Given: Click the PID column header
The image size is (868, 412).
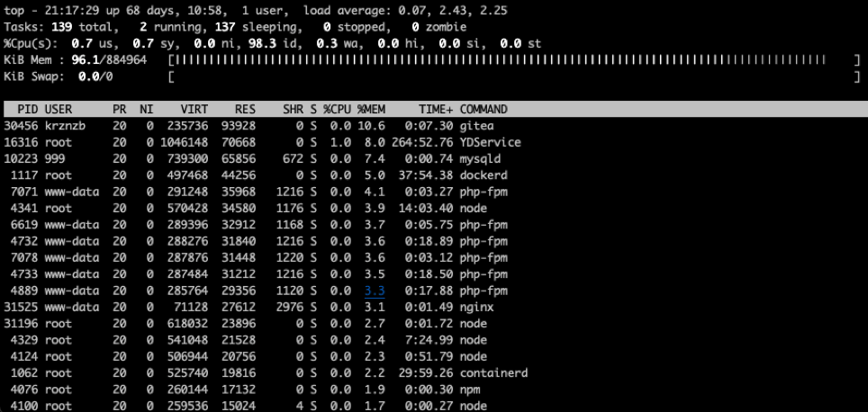Looking at the screenshot, I should [28, 110].
